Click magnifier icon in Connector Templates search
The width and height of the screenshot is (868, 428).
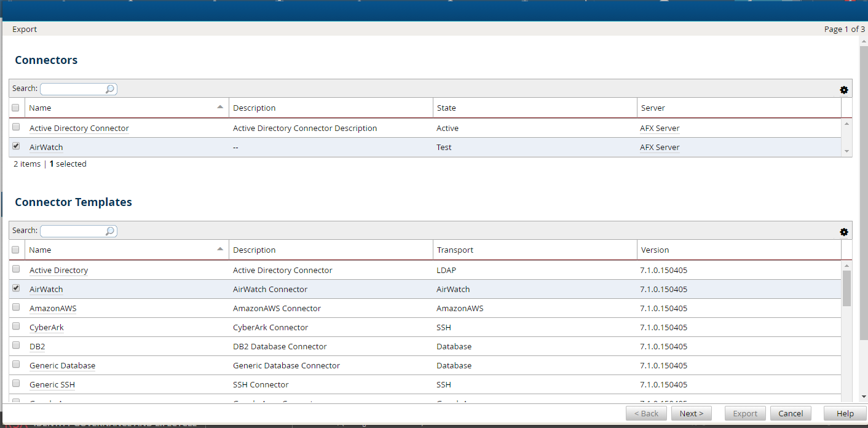coord(110,231)
